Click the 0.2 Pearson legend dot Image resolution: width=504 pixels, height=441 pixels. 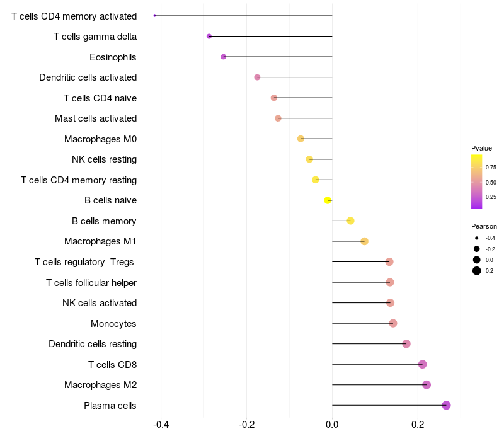coord(477,271)
